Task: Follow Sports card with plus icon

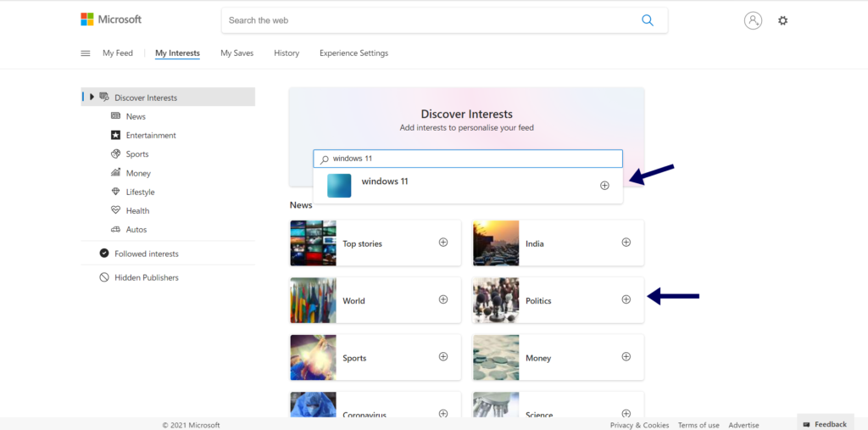Action: (x=443, y=356)
